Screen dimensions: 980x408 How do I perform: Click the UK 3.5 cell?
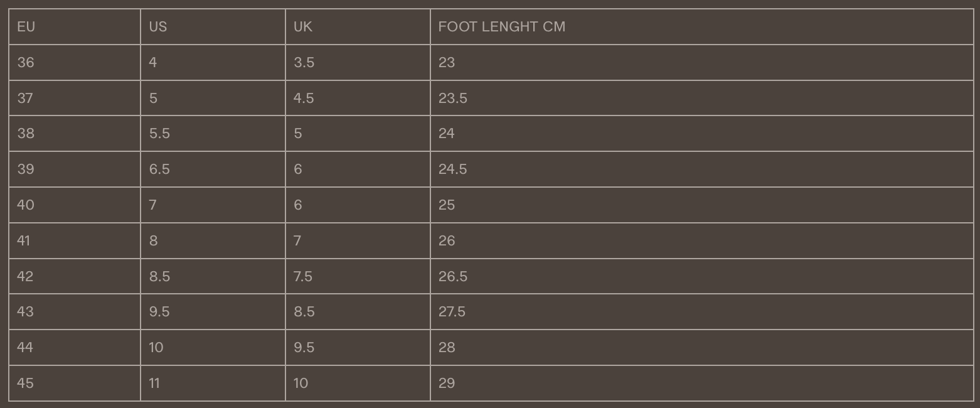pos(304,63)
